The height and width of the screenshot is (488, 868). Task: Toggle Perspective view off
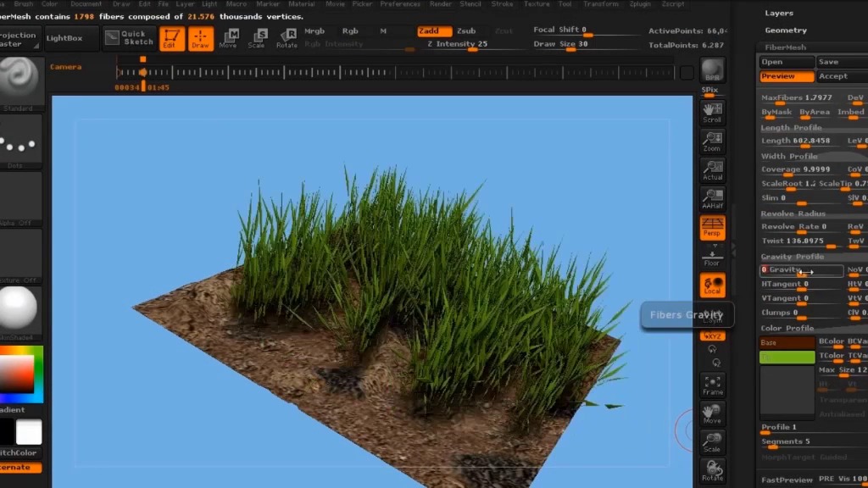pyautogui.click(x=712, y=226)
